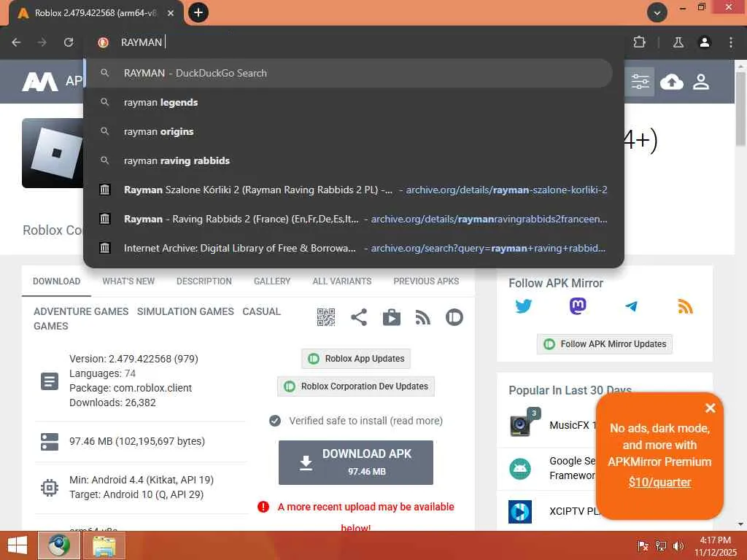Screen dimensions: 747x560
Task: Follow APK Mirror on Mastodon
Action: [578, 306]
